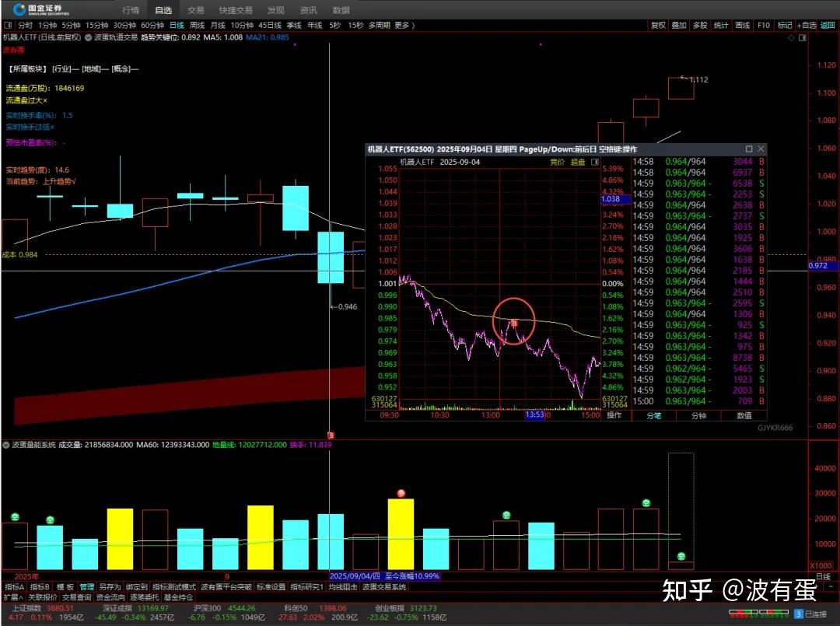This screenshot has width=840, height=626.
Task: Click the 叠加 toolbar button
Action: pyautogui.click(x=679, y=25)
